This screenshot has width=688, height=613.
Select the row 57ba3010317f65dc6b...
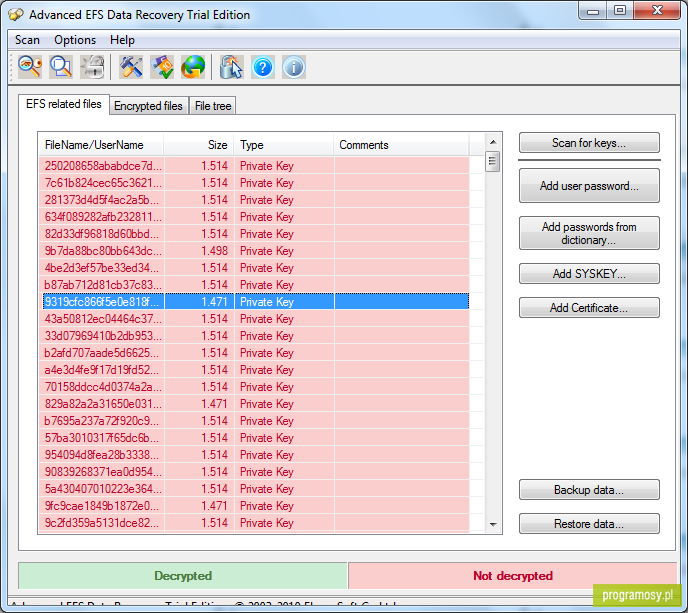click(x=256, y=438)
